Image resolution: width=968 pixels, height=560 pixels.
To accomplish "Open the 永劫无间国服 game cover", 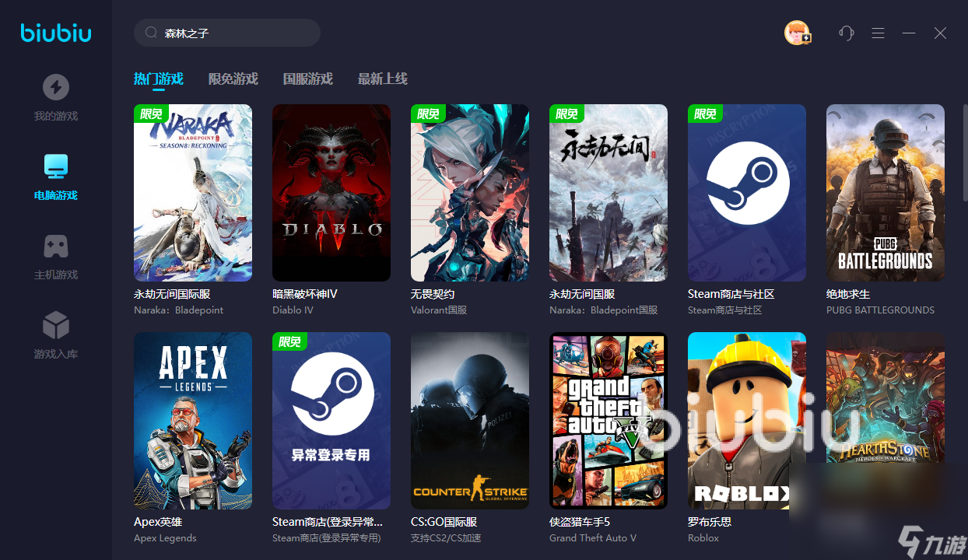I will pyautogui.click(x=609, y=193).
